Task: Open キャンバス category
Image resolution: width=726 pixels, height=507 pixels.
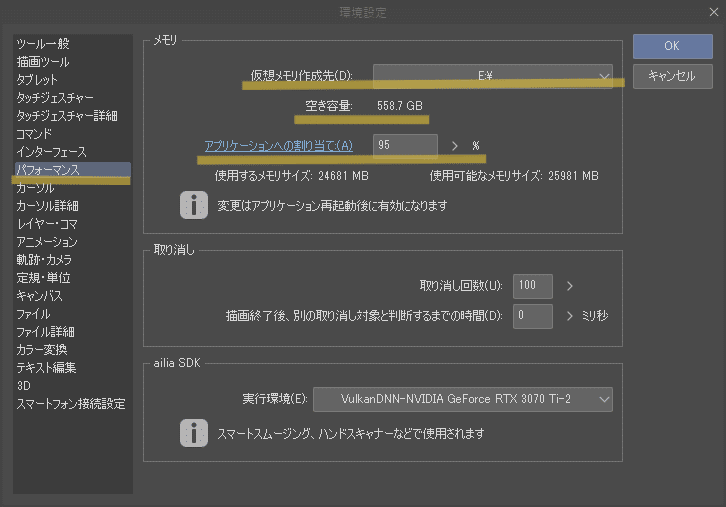Action: pos(39,296)
